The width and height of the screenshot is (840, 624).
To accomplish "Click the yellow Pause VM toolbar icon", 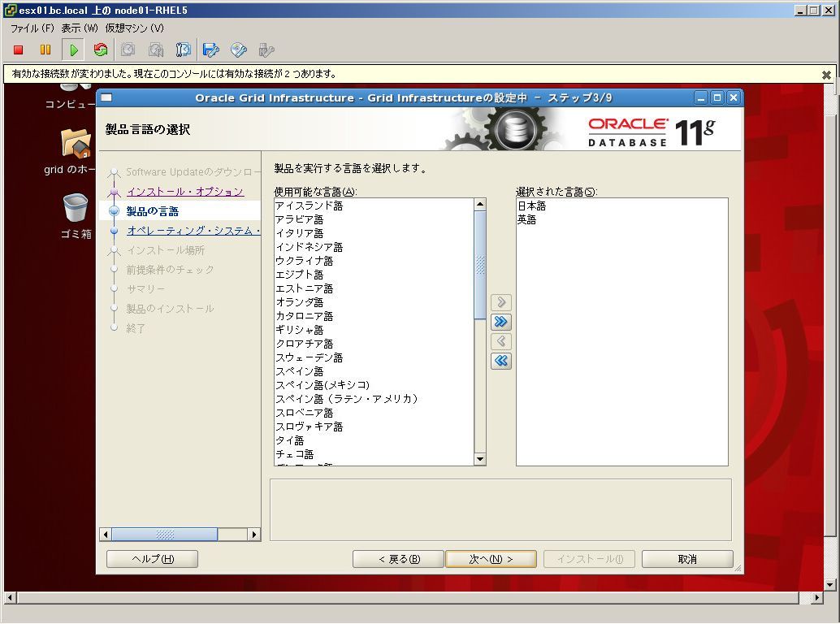I will pos(45,50).
